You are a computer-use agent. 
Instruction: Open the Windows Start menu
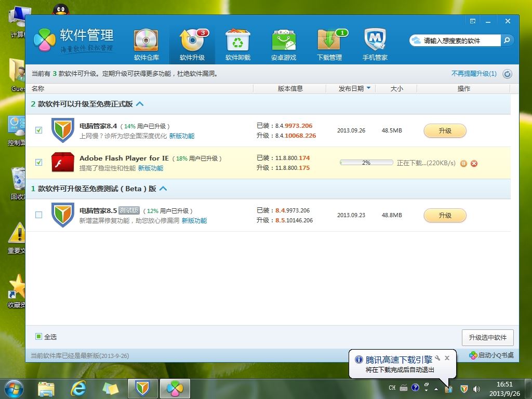click(x=14, y=389)
